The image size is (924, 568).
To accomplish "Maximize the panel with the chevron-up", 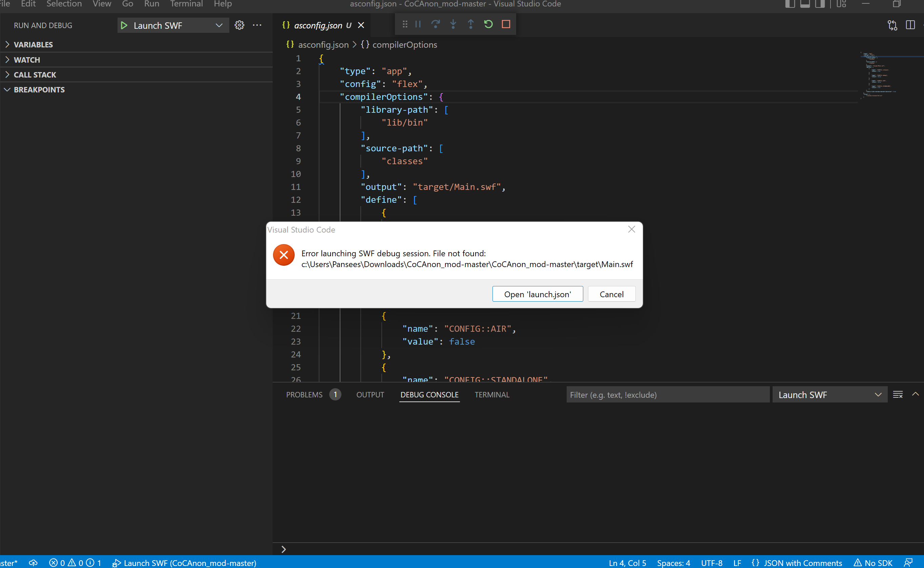I will click(x=915, y=394).
